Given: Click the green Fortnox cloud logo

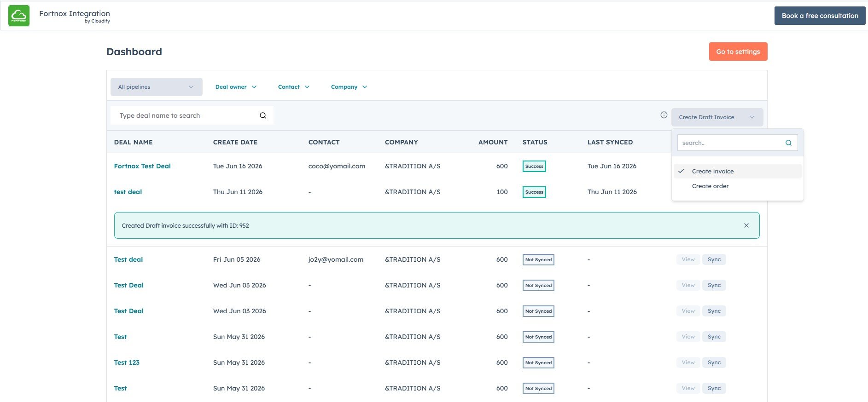Looking at the screenshot, I should click(19, 16).
